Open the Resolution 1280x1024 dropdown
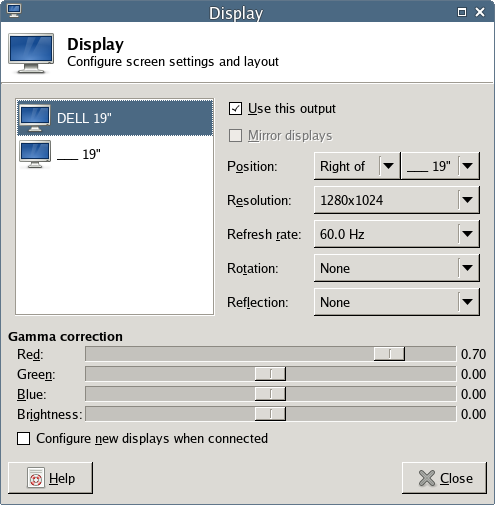Image resolution: width=495 pixels, height=505 pixels. click(x=397, y=200)
